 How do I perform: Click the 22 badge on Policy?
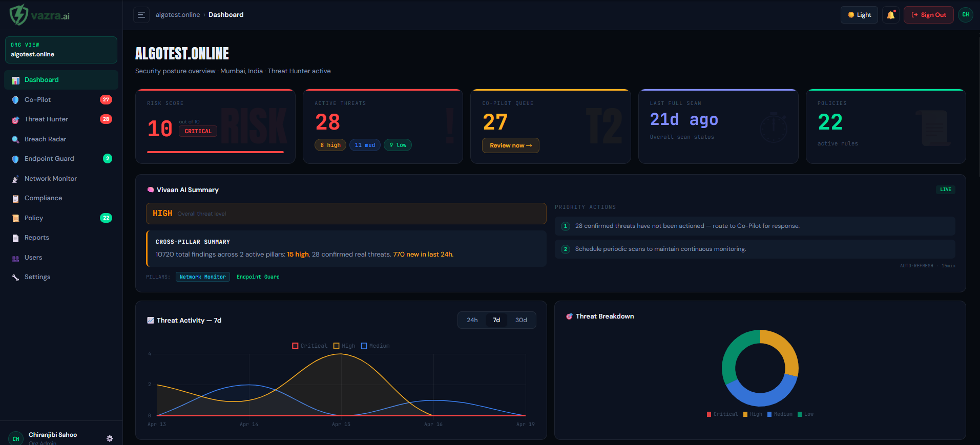click(x=106, y=218)
